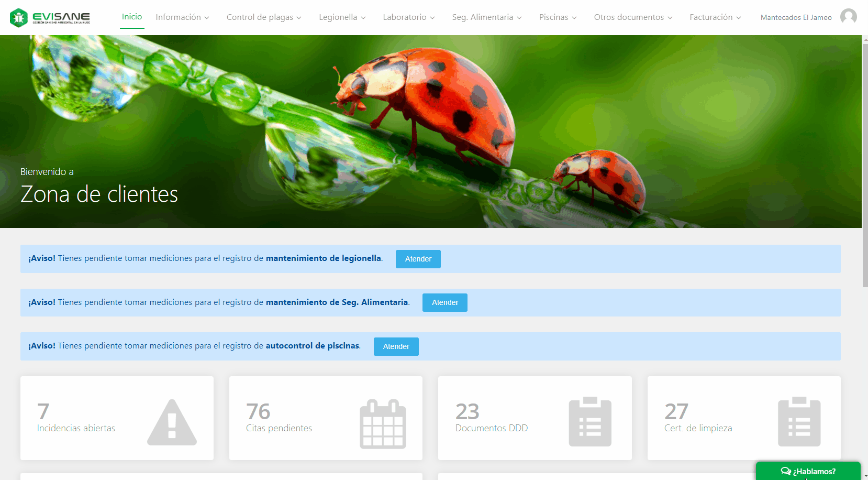The image size is (868, 480).
Task: Click Atender for Seg. Alimentaria notice
Action: (444, 302)
